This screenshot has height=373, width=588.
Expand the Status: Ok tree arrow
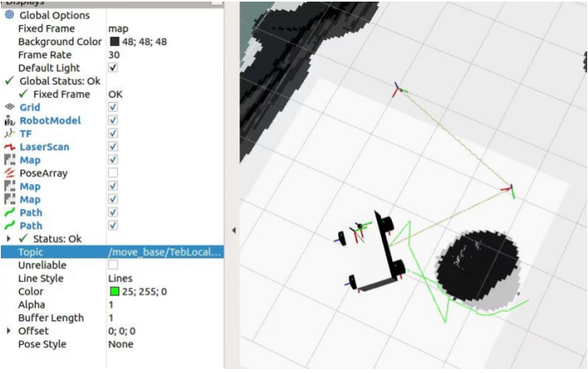tap(10, 239)
